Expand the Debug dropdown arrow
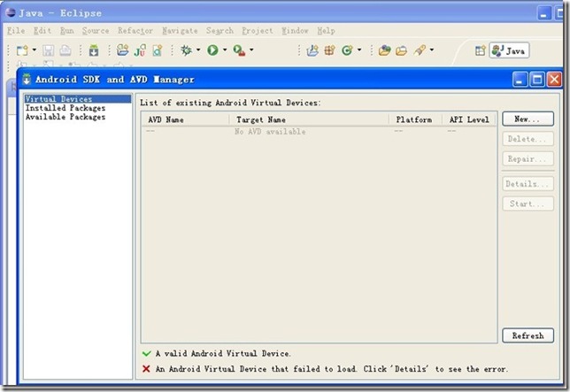570x392 pixels. coord(198,50)
